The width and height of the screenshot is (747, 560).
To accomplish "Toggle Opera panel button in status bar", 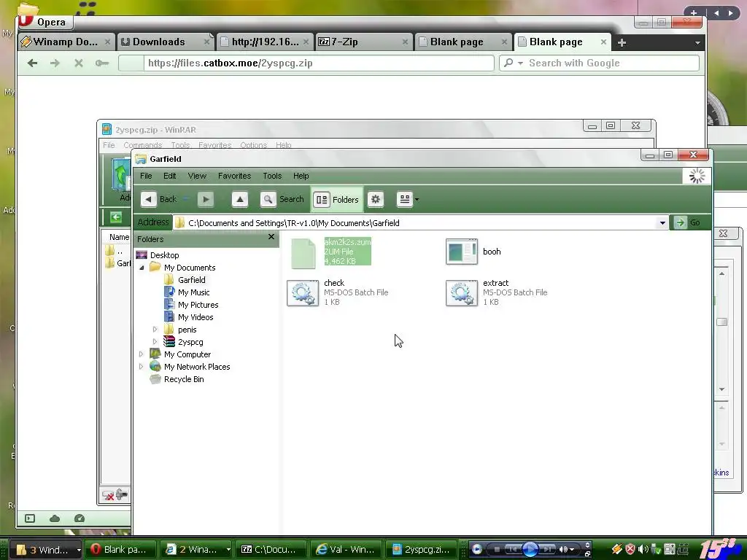I will 29,518.
